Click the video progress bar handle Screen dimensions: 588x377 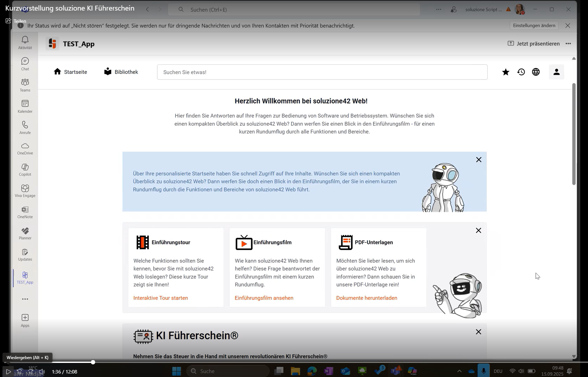pyautogui.click(x=93, y=362)
